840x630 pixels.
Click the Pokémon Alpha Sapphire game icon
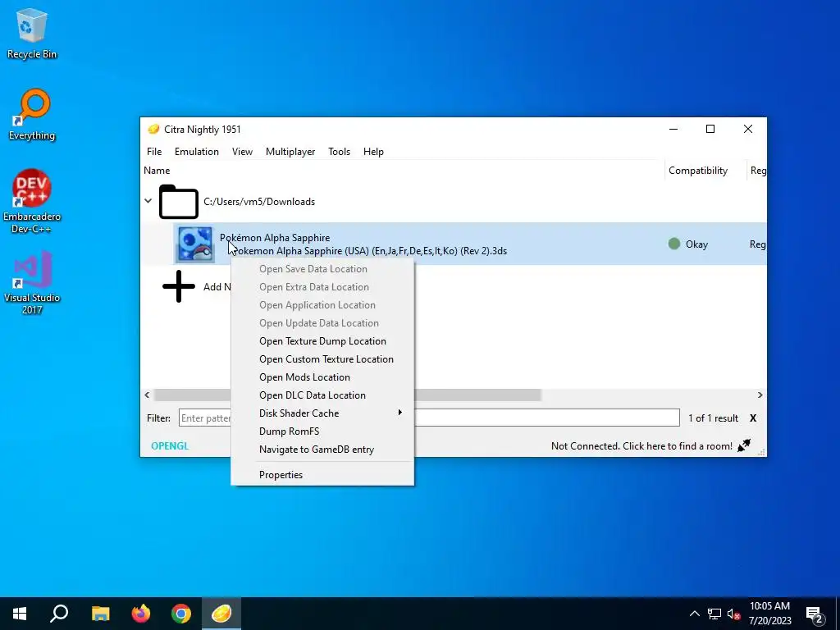pos(195,244)
